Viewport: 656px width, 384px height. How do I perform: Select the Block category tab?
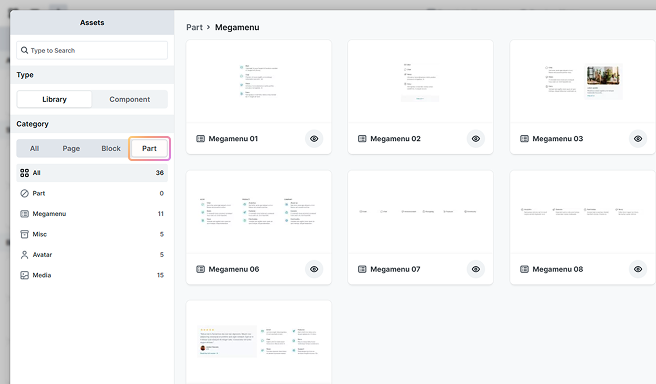point(111,148)
